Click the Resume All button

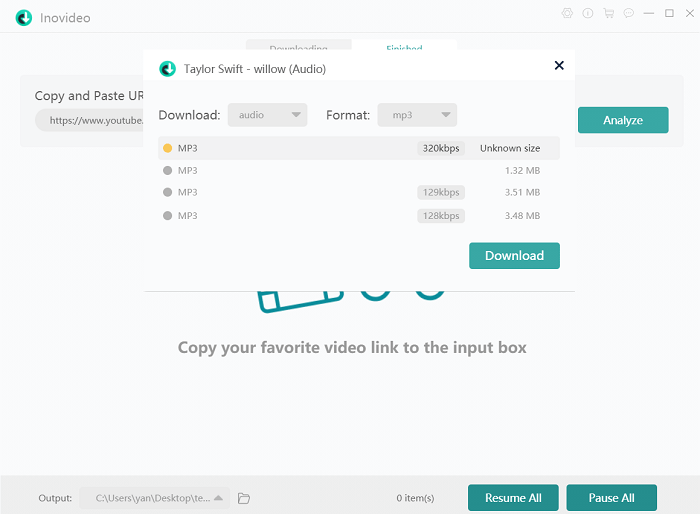[513, 497]
